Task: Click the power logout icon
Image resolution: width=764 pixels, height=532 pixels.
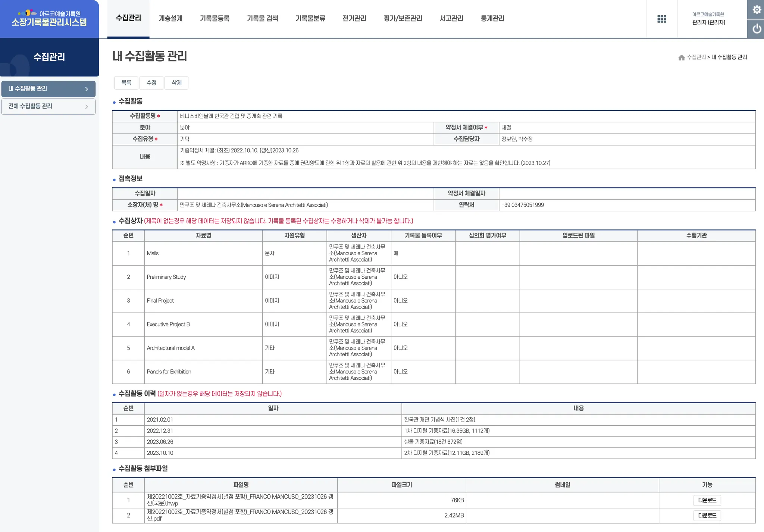Action: pyautogui.click(x=756, y=29)
